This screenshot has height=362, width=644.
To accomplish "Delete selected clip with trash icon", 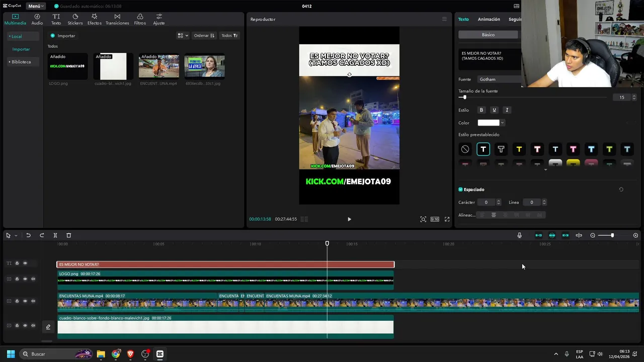I will tap(69, 235).
